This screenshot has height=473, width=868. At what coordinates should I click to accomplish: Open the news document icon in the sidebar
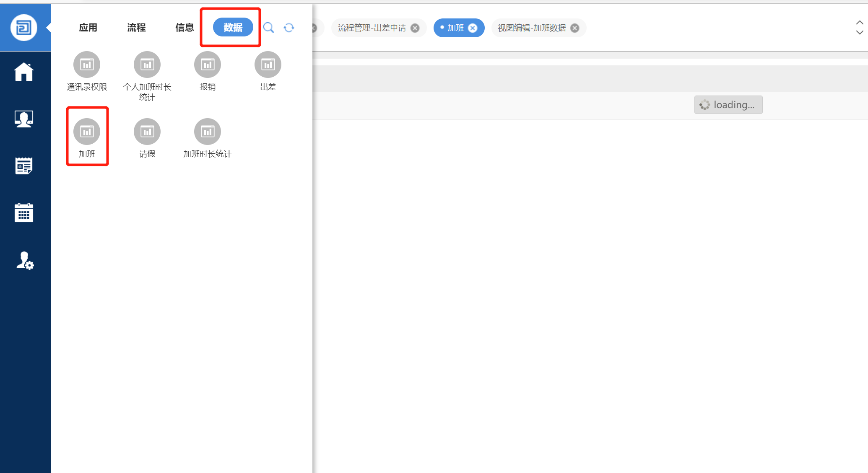(24, 166)
